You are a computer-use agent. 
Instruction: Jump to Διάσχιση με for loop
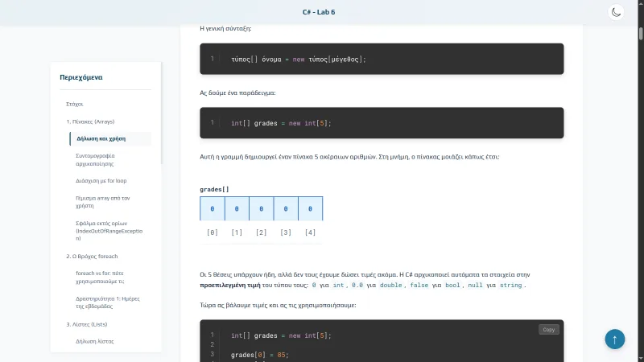pos(101,180)
